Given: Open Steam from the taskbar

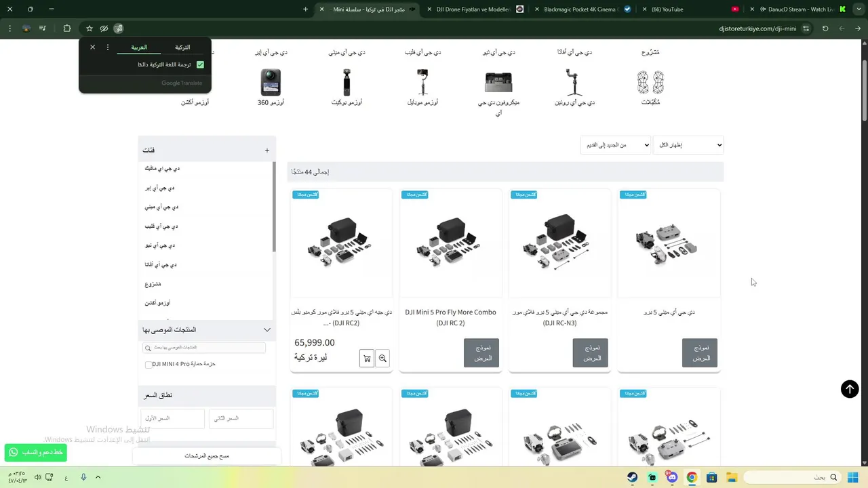Looking at the screenshot, I should pyautogui.click(x=632, y=477).
